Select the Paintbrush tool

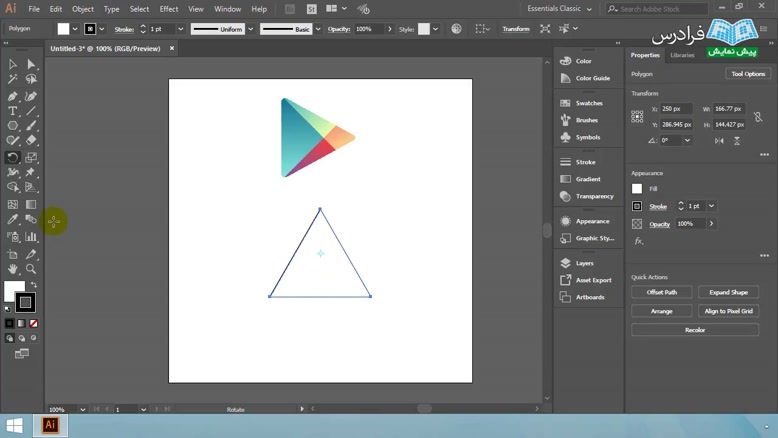pyautogui.click(x=31, y=125)
